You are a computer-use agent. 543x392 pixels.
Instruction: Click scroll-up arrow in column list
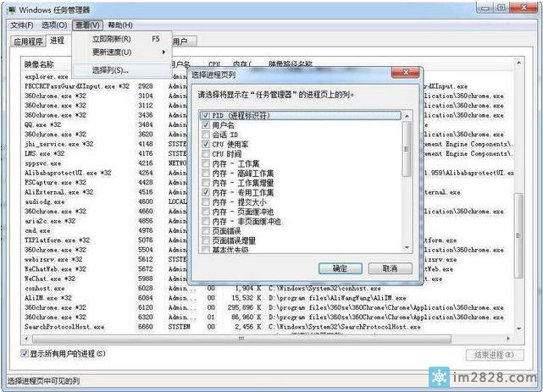(407, 113)
